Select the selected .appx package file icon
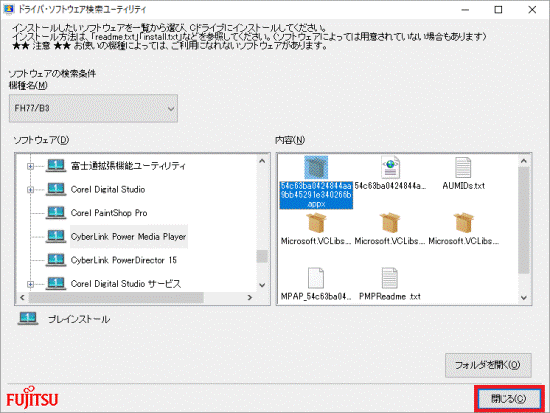 [316, 167]
